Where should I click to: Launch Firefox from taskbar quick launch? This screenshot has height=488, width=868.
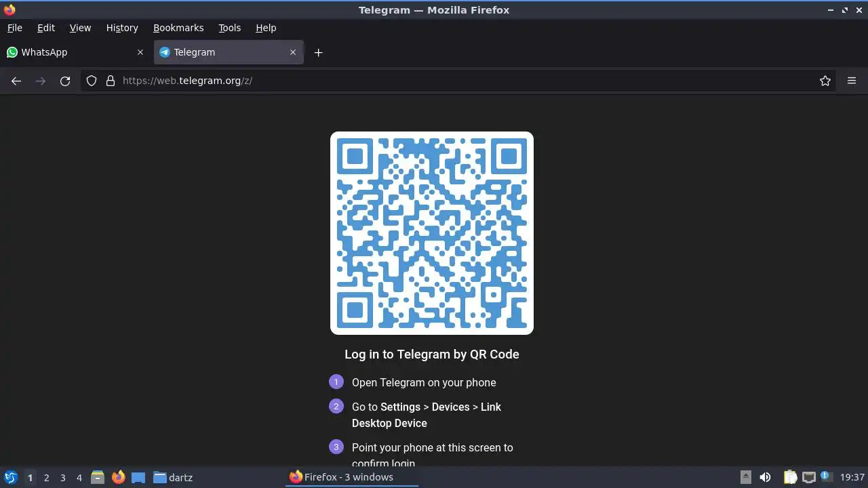tap(118, 477)
